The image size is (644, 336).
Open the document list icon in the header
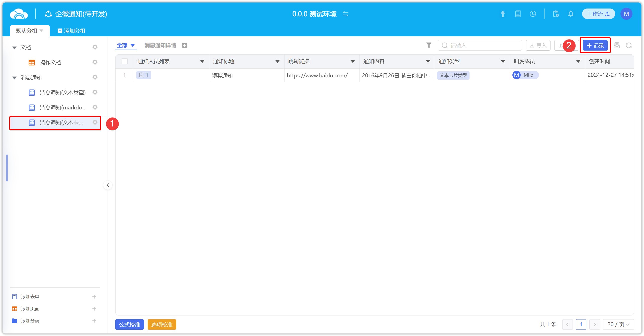[x=518, y=14]
